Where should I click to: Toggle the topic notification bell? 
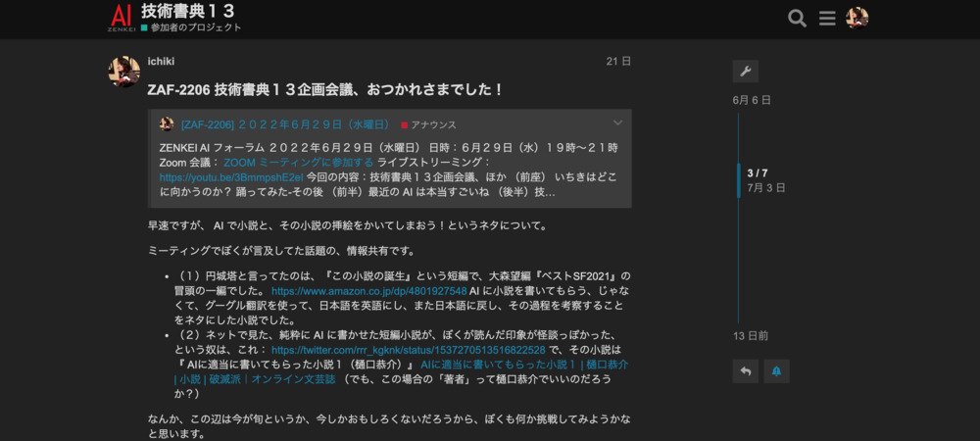(x=776, y=371)
